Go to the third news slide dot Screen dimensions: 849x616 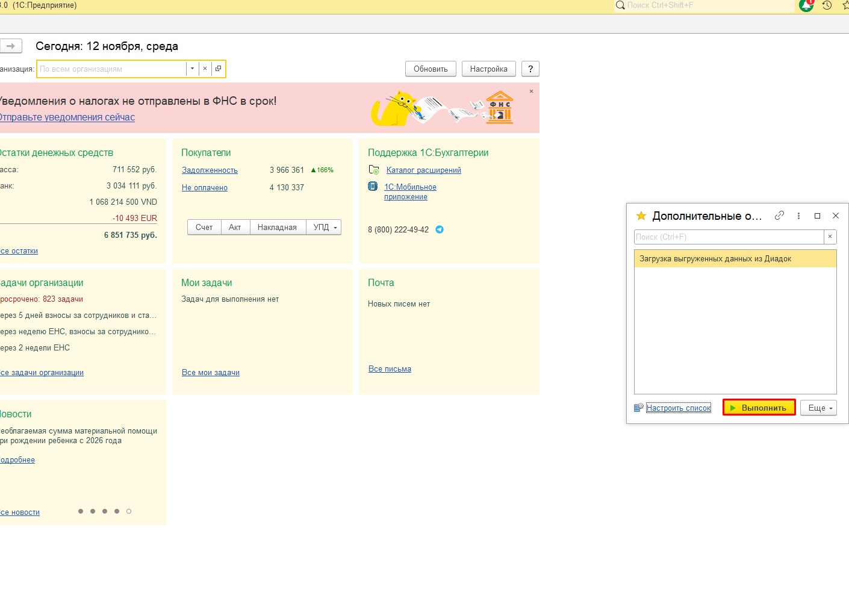(105, 511)
